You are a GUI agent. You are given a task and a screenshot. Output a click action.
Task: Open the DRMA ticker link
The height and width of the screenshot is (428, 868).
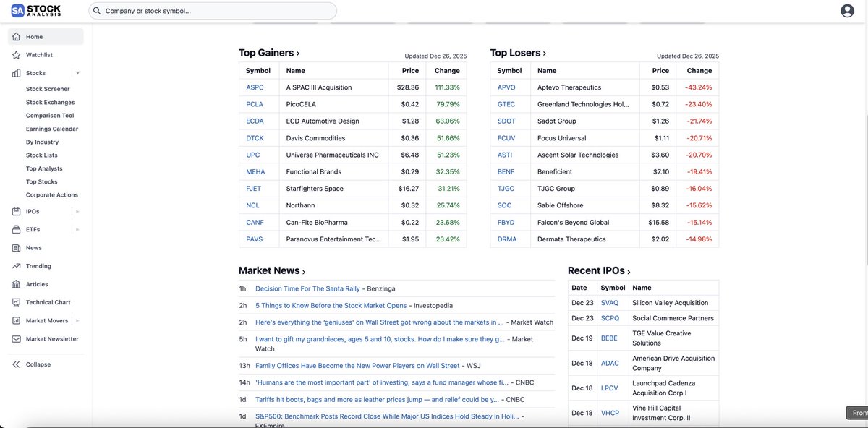(x=507, y=239)
